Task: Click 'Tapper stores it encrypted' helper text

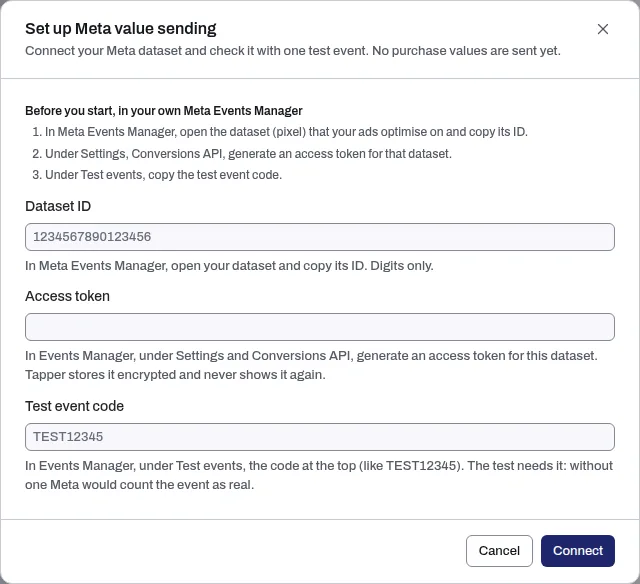Action: coord(175,375)
